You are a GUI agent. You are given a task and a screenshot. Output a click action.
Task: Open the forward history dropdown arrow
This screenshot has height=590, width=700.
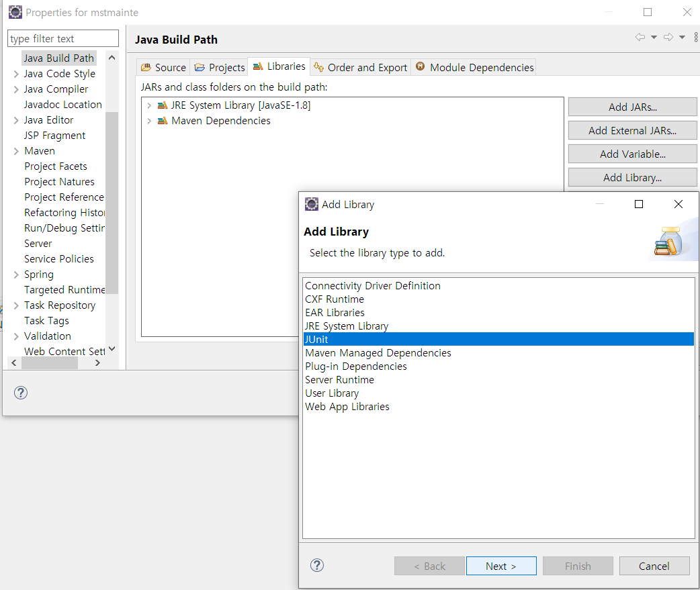[682, 37]
